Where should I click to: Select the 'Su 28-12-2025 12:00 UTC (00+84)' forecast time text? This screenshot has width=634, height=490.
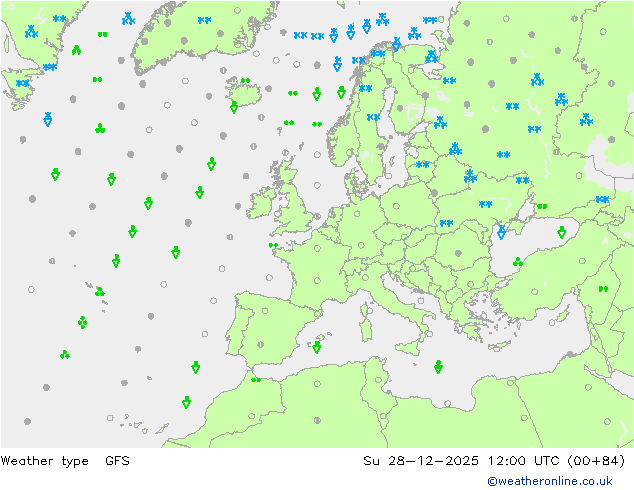(x=494, y=460)
